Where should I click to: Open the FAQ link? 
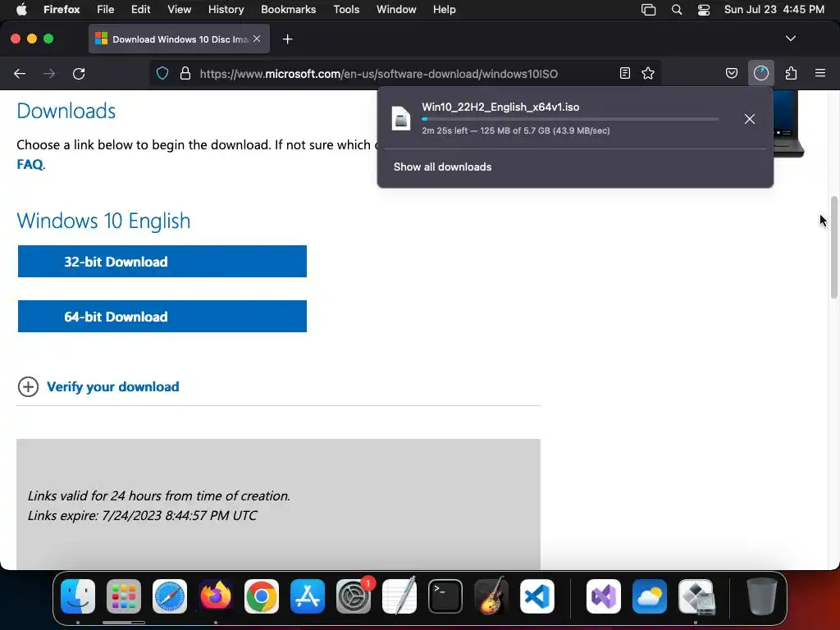coord(30,164)
